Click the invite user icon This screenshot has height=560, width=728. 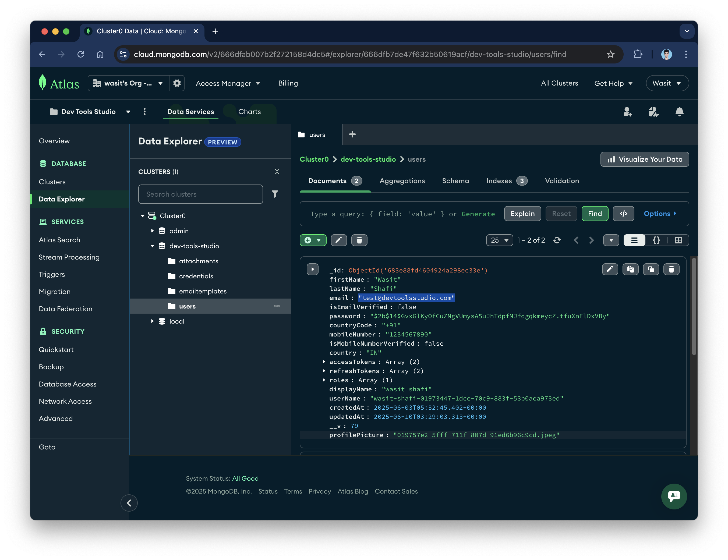pyautogui.click(x=628, y=112)
